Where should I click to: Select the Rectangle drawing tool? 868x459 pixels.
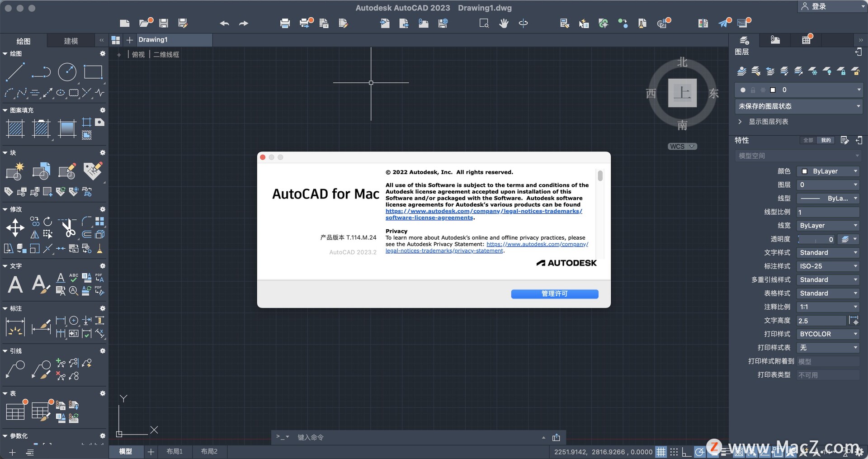click(x=93, y=72)
